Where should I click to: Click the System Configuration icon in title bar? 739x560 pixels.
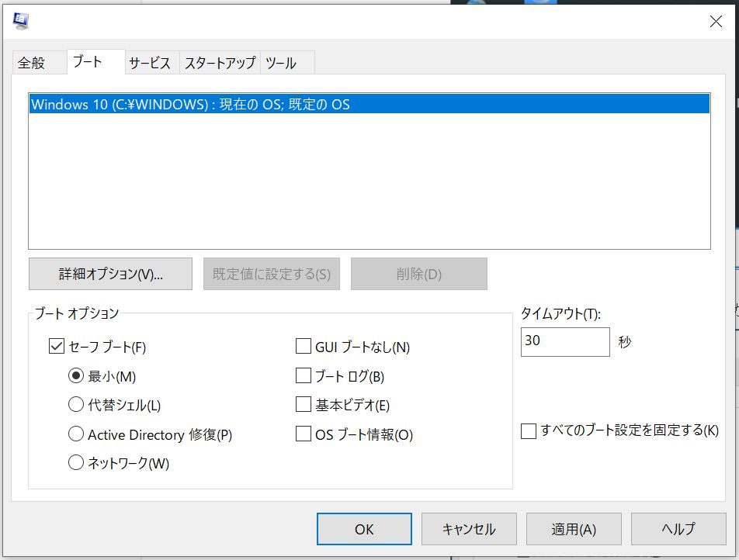click(x=21, y=21)
